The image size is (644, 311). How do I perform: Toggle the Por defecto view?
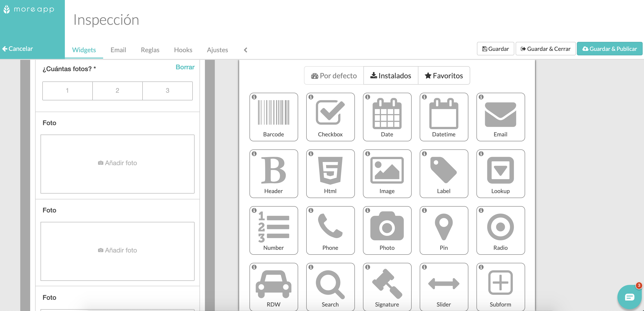334,75
